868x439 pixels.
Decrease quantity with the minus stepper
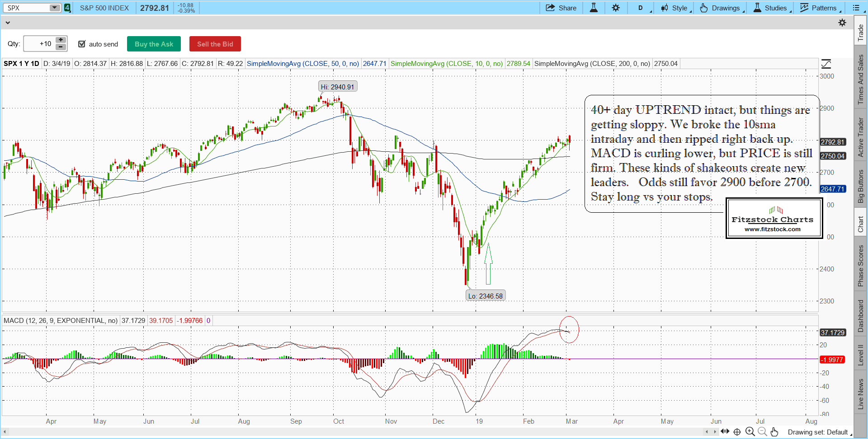click(61, 47)
